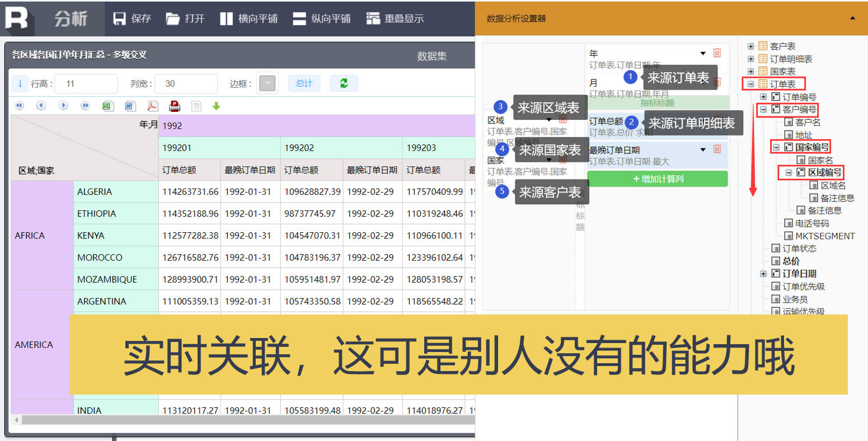This screenshot has height=441, width=868.
Task: Open the 年 field dropdown arrow
Action: pyautogui.click(x=703, y=54)
